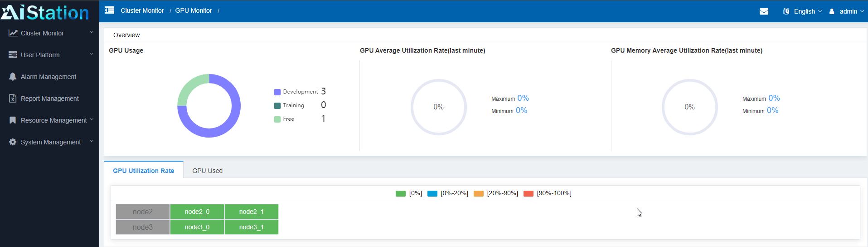Click the GPU Average Utilization 0% gauge
The height and width of the screenshot is (247, 868).
(x=439, y=107)
